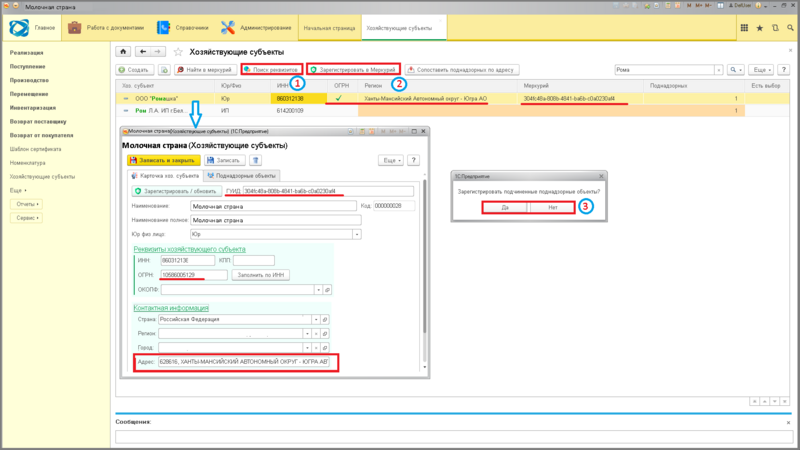Viewport: 800px width, 450px height.
Task: Click help question mark in Молочная страна window
Action: [414, 160]
